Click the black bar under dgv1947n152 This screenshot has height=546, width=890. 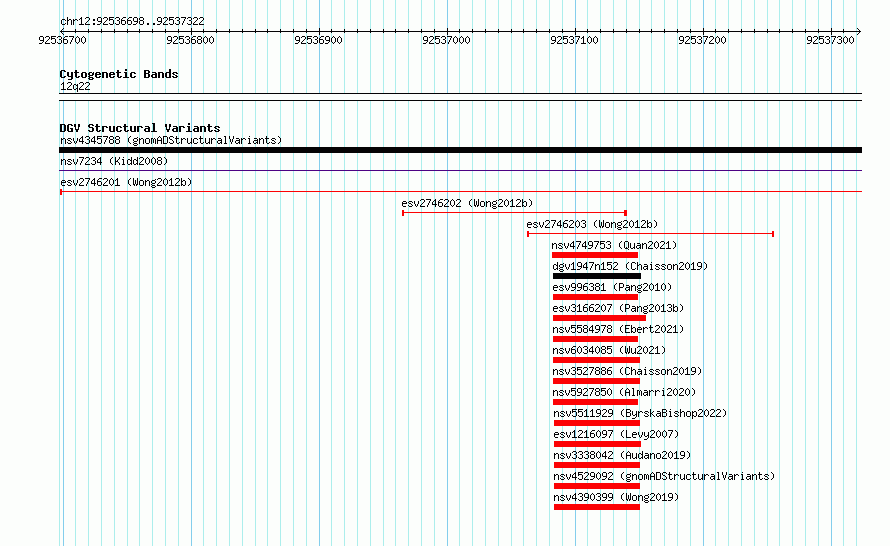tap(597, 276)
